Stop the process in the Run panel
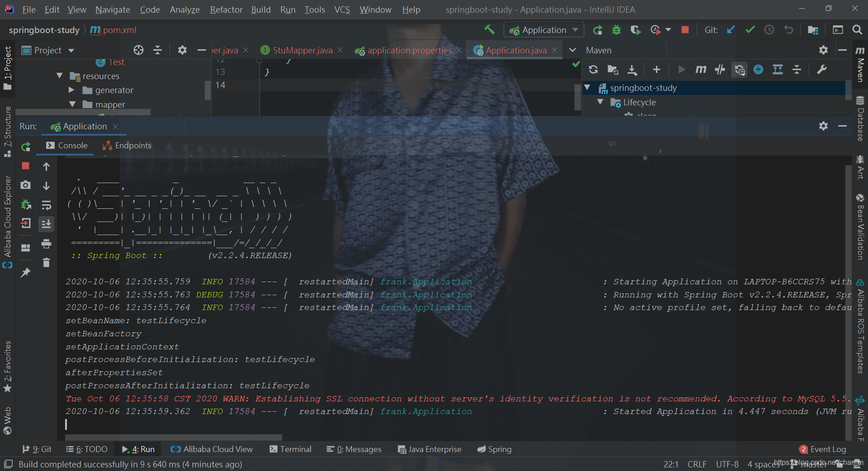The width and height of the screenshot is (868, 471). (x=25, y=166)
